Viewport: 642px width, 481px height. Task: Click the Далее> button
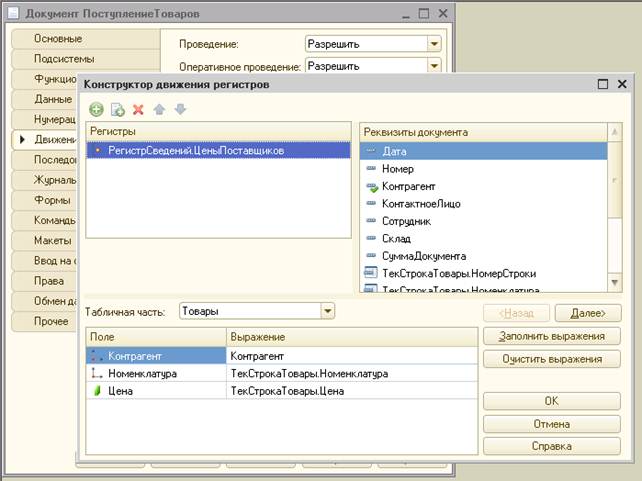(x=581, y=313)
